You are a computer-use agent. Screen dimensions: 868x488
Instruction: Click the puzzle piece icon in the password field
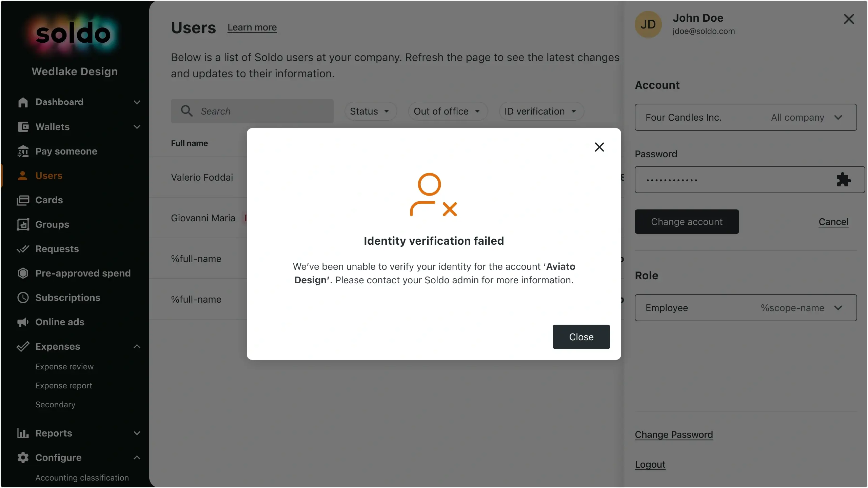coord(843,180)
